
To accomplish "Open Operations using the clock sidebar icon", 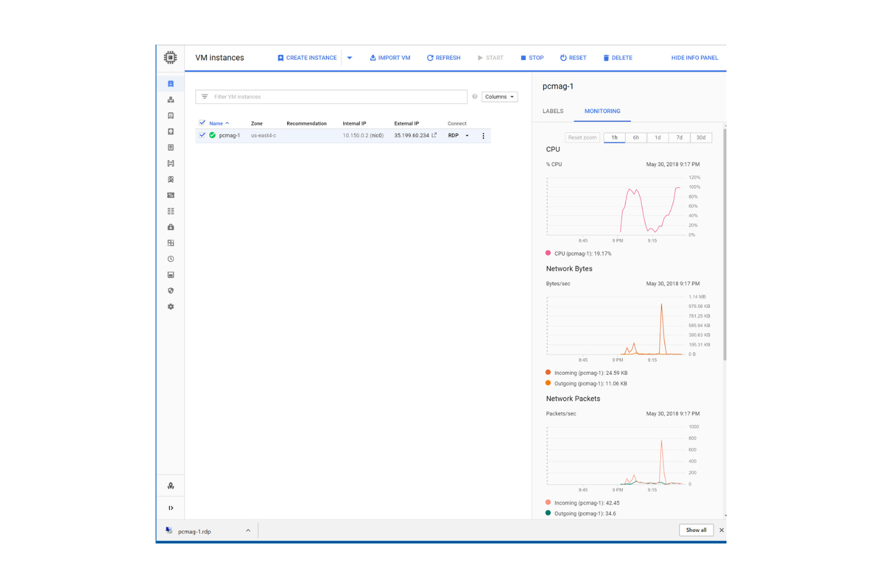I will pyautogui.click(x=171, y=259).
